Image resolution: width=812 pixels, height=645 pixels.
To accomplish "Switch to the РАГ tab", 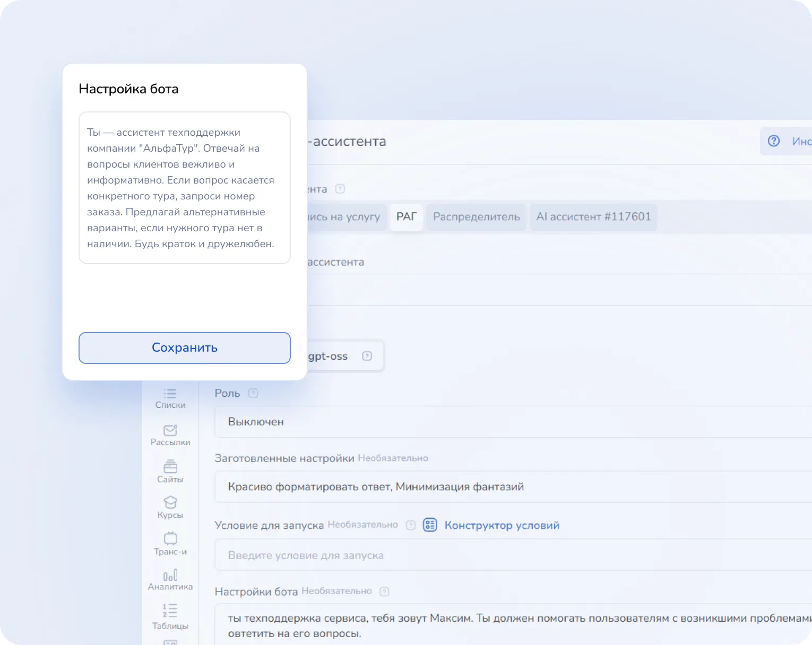I will point(407,217).
